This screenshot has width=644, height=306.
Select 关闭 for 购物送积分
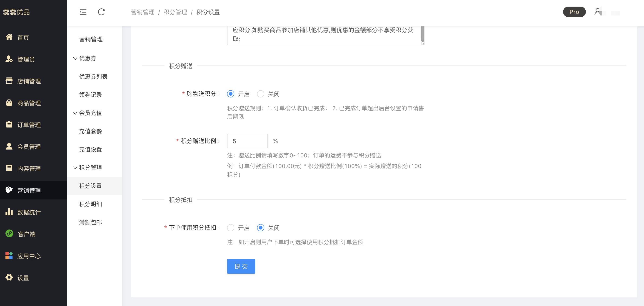coord(260,94)
